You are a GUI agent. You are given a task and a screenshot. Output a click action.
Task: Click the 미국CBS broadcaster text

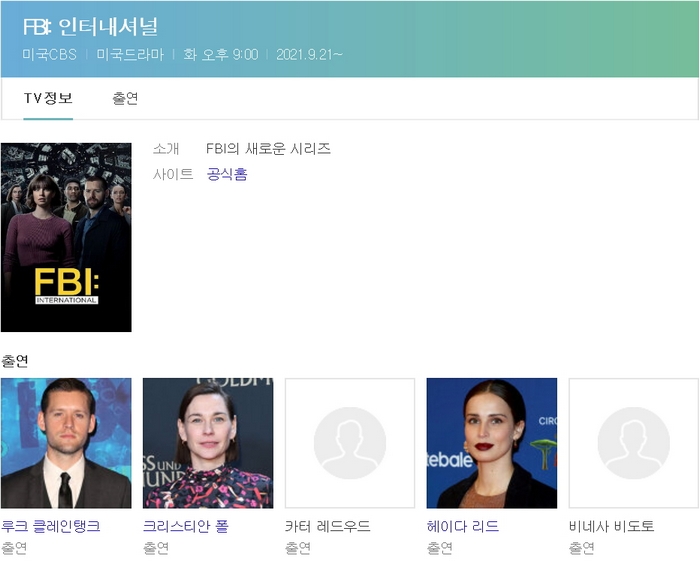tap(50, 54)
